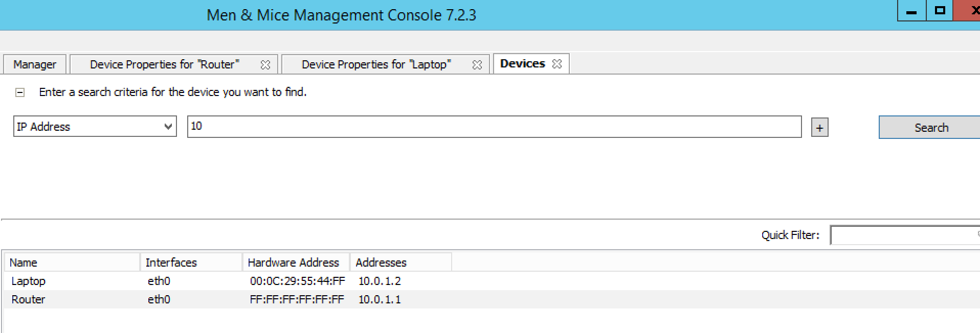Image resolution: width=980 pixels, height=333 pixels.
Task: Sort by the Interfaces column header
Action: pyautogui.click(x=190, y=263)
